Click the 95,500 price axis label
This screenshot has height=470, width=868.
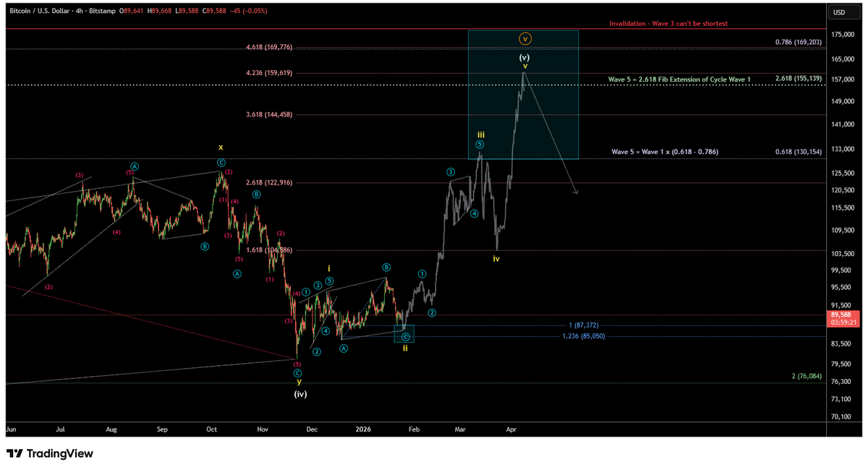pyautogui.click(x=842, y=287)
